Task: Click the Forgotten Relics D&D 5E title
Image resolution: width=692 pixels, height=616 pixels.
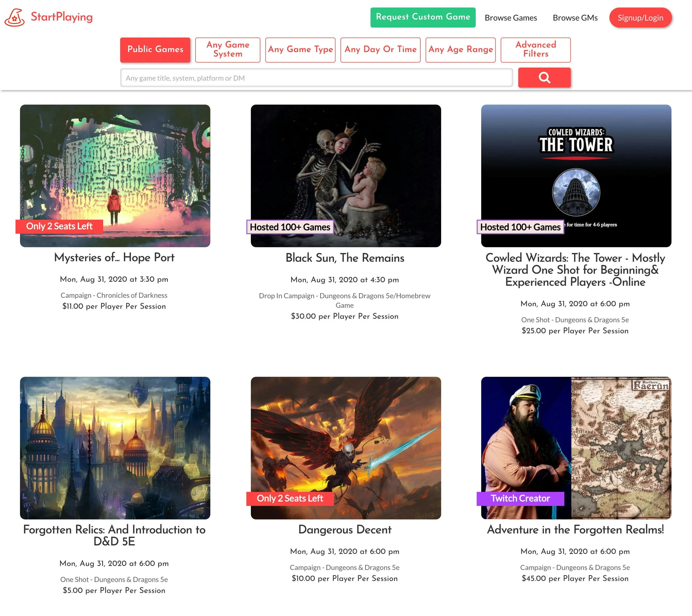Action: click(114, 535)
